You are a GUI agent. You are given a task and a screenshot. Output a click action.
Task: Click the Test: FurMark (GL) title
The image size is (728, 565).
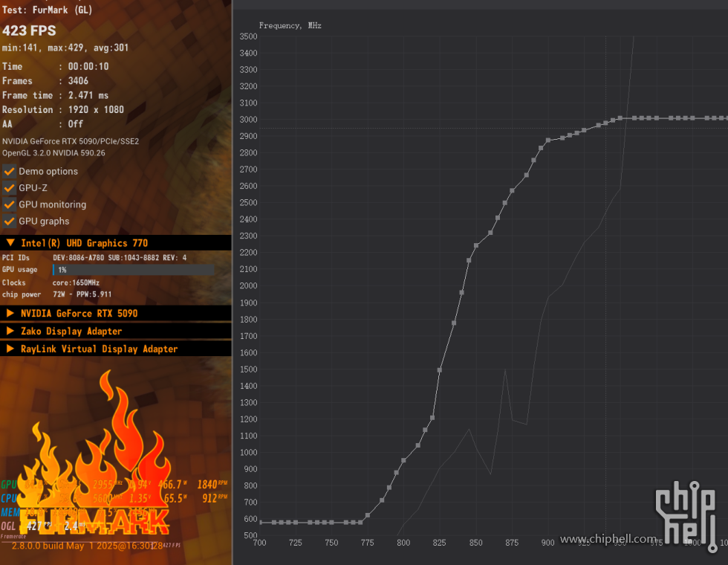click(47, 10)
